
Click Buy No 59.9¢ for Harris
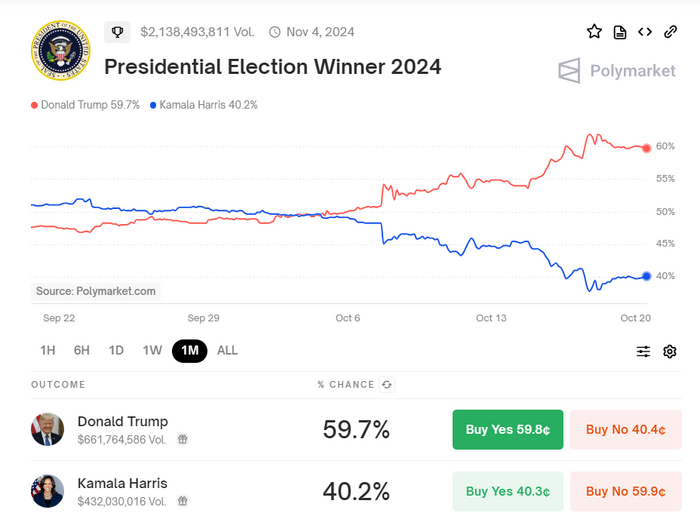click(625, 491)
